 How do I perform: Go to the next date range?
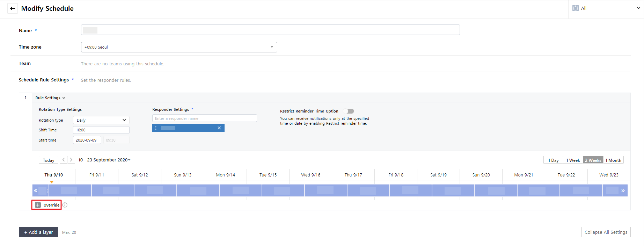click(x=71, y=160)
